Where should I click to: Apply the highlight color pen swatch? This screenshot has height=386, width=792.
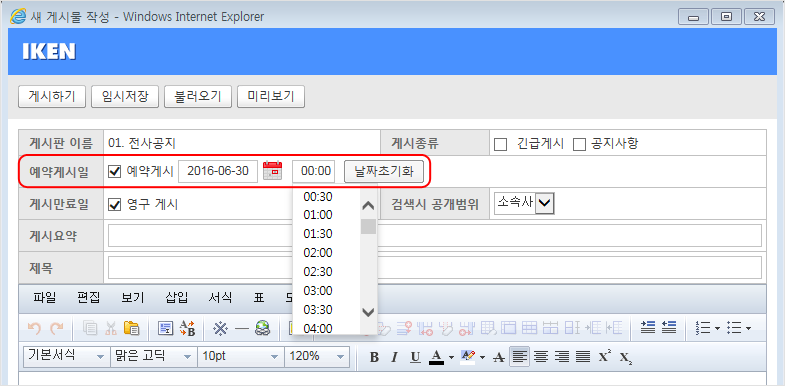pyautogui.click(x=468, y=357)
